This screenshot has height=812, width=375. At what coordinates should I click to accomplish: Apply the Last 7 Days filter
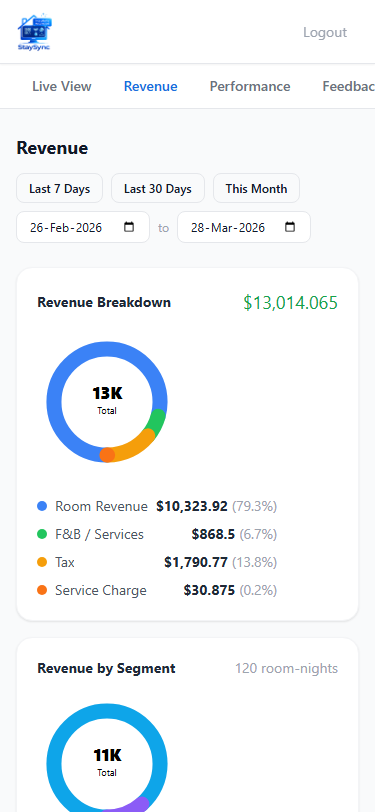[60, 188]
